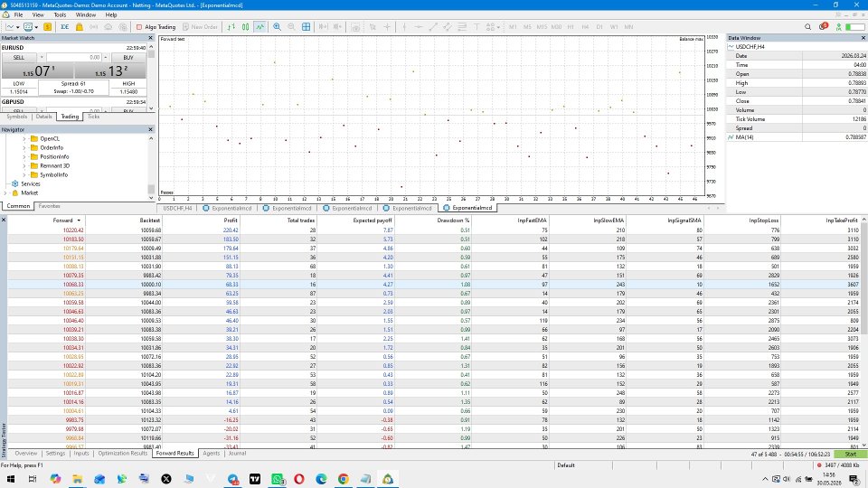Expand the PositionInfo folder in Navigator
868x488 pixels.
point(24,156)
